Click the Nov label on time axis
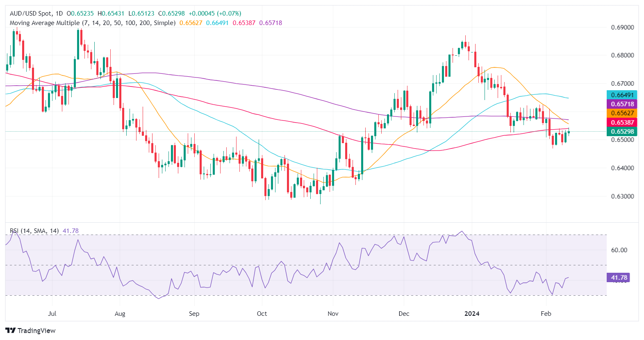The image size is (644, 340). tap(333, 314)
